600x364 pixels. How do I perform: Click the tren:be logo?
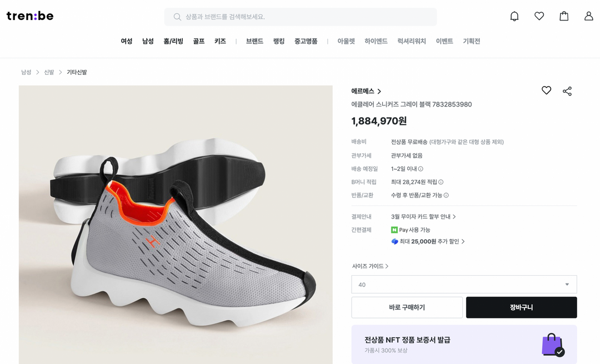[x=30, y=16]
